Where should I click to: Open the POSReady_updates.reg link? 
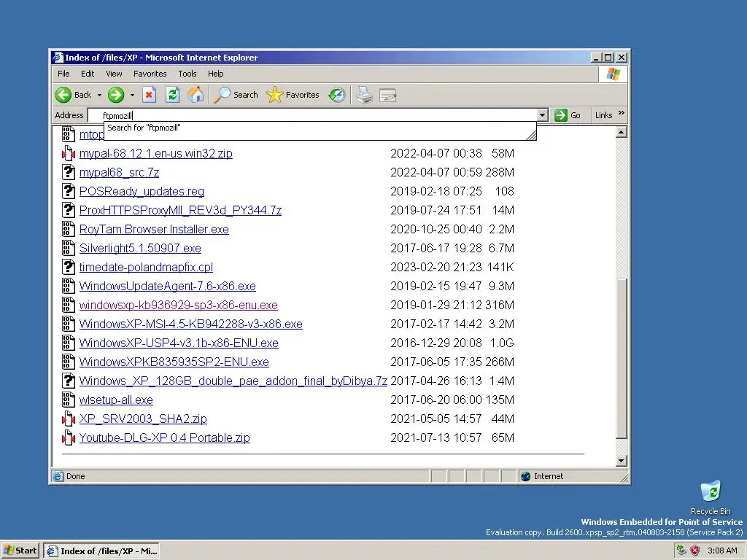click(x=142, y=192)
